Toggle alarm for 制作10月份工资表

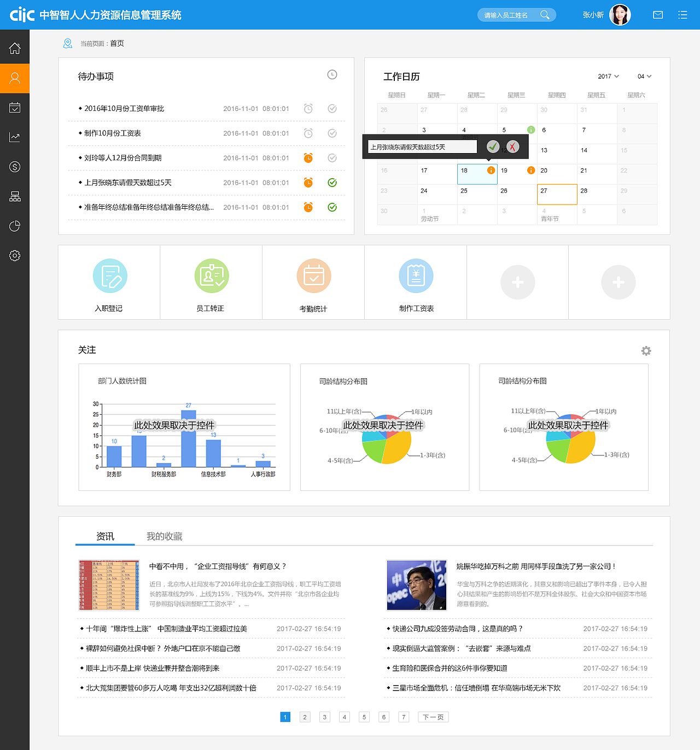308,133
